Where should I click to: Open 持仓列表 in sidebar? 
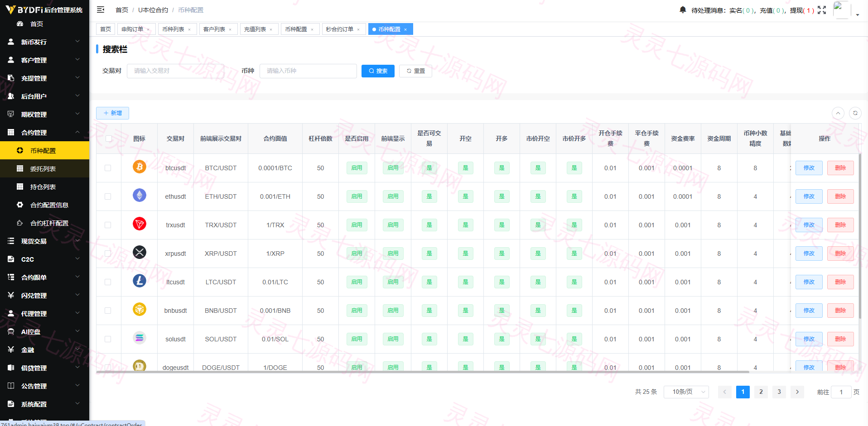click(44, 187)
